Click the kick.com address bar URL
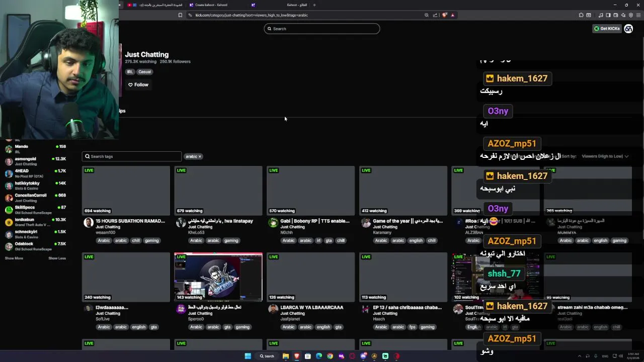The height and width of the screenshot is (362, 644). [x=252, y=15]
